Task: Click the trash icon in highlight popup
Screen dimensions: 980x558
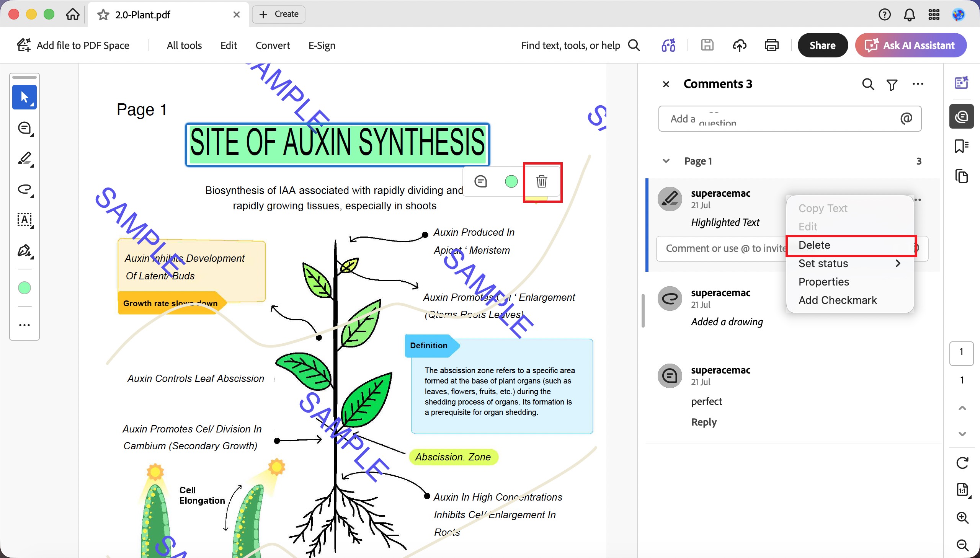Action: pyautogui.click(x=542, y=181)
